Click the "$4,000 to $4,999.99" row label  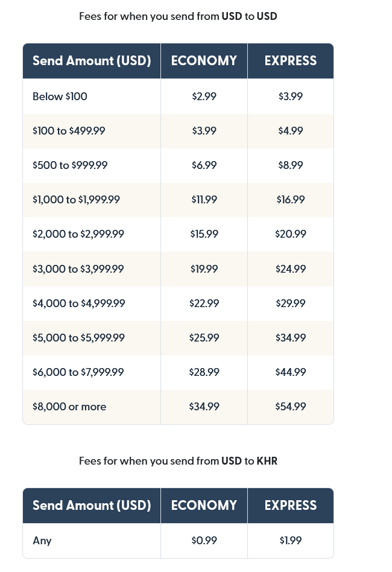(x=79, y=303)
